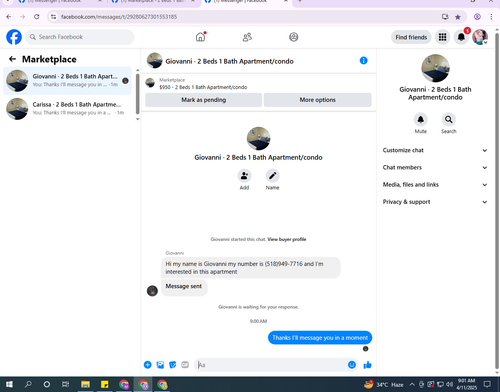The width and height of the screenshot is (500, 392).
Task: Go to Facebook home via logo
Action: (x=14, y=37)
